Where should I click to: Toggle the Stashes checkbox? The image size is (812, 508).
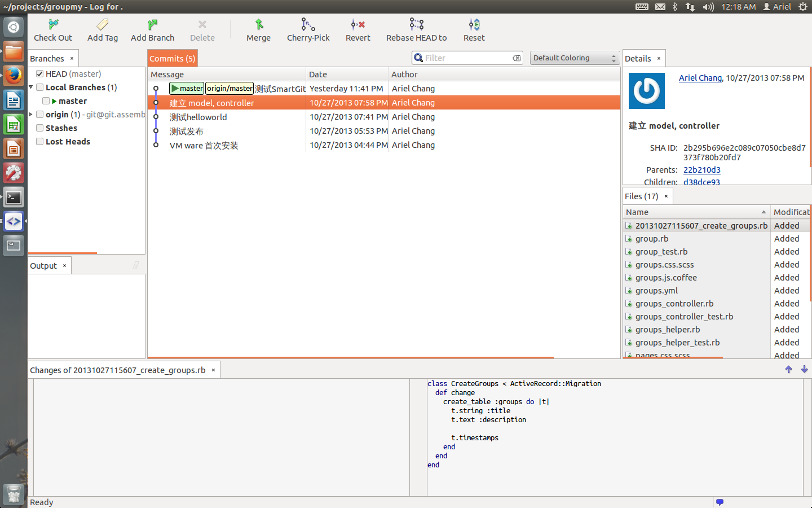pos(40,128)
